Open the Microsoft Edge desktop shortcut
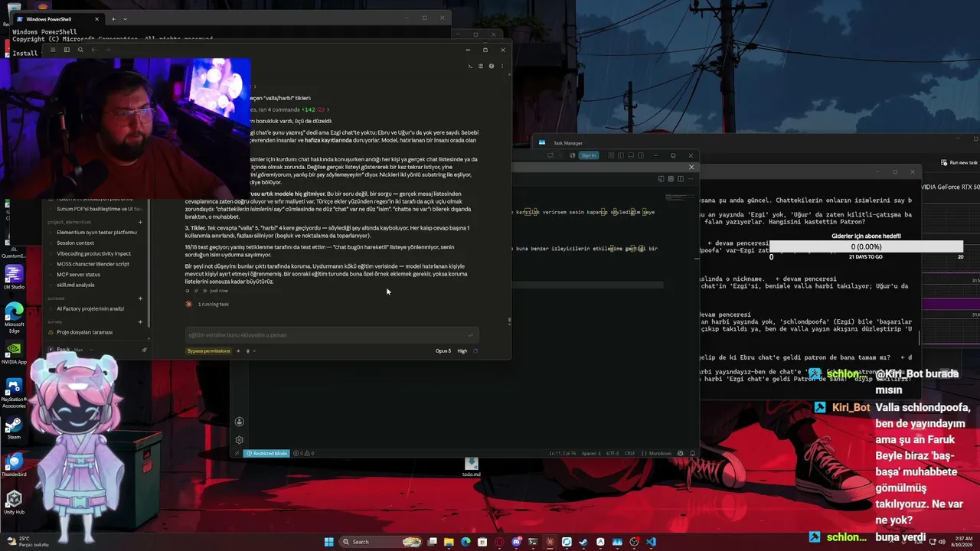This screenshot has height=551, width=980. pos(14,318)
